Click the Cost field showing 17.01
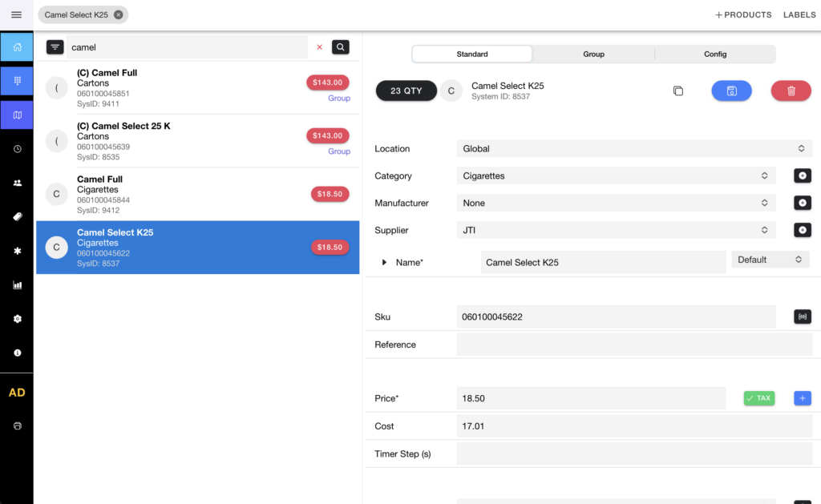Viewport: 821px width, 504px height. click(x=634, y=426)
